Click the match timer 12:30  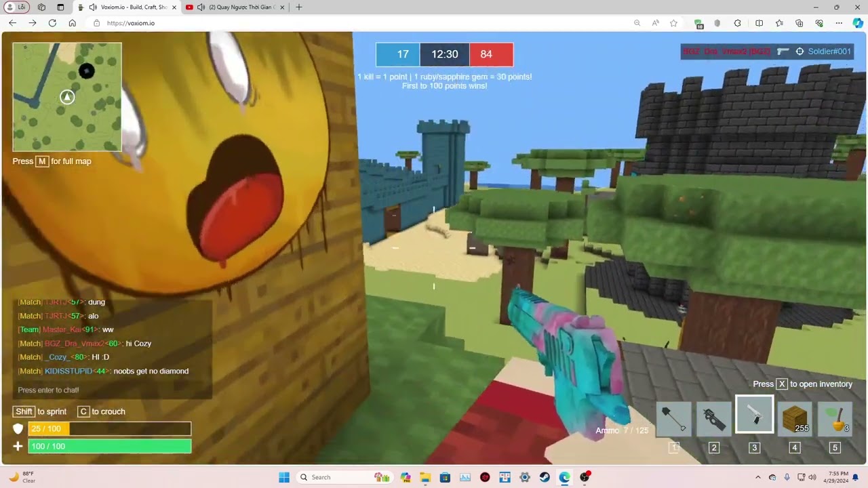click(444, 54)
